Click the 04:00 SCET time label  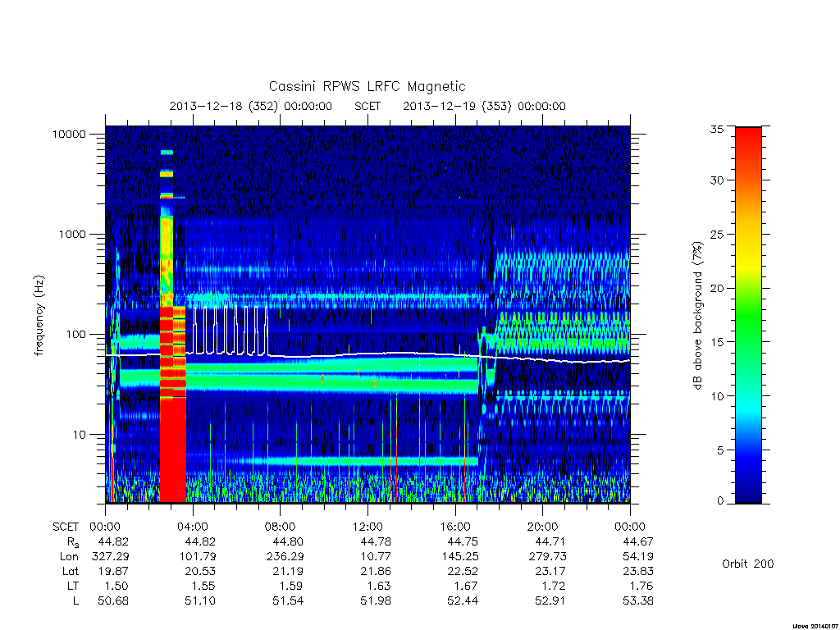[x=193, y=527]
